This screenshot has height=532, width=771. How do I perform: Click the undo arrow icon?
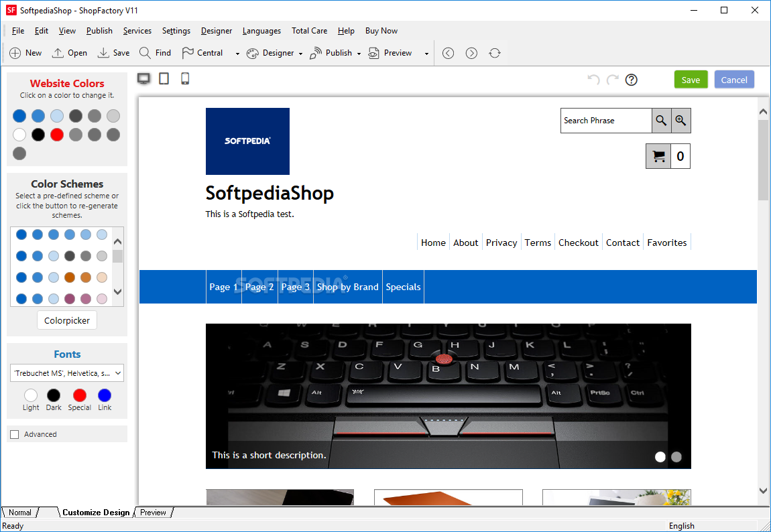click(x=594, y=80)
